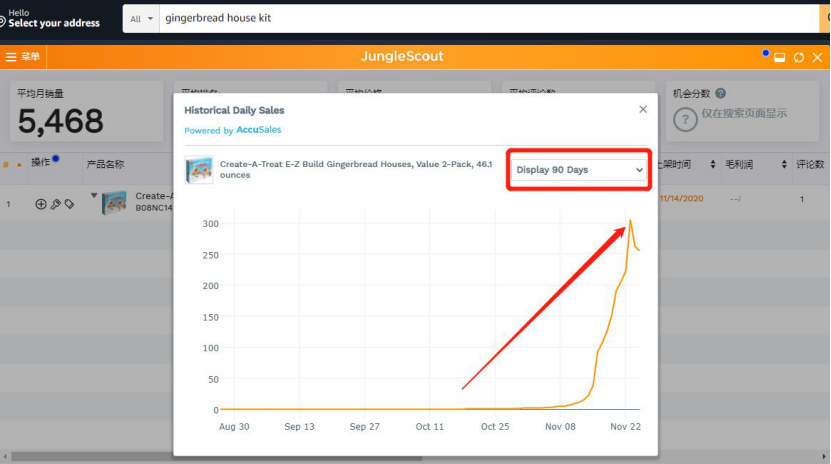Sort by the 毛利润 column arrows
The height and width of the screenshot is (464, 831).
coord(784,165)
